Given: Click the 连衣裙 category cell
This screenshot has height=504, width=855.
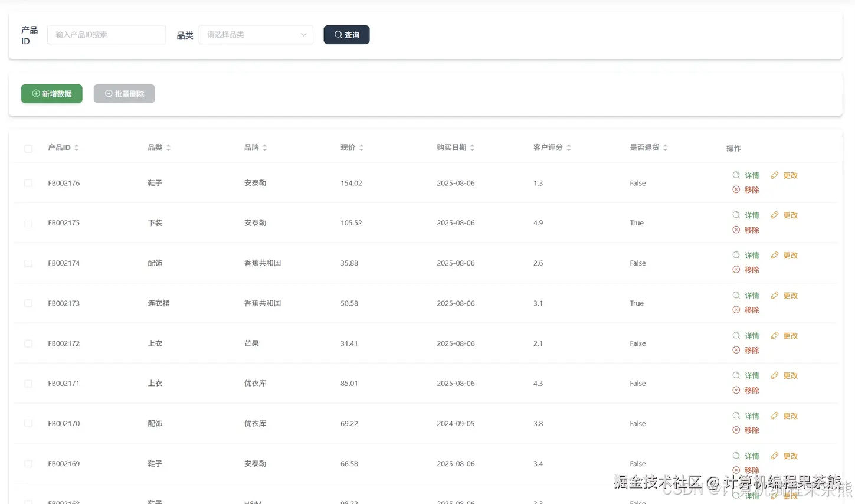Looking at the screenshot, I should [159, 303].
